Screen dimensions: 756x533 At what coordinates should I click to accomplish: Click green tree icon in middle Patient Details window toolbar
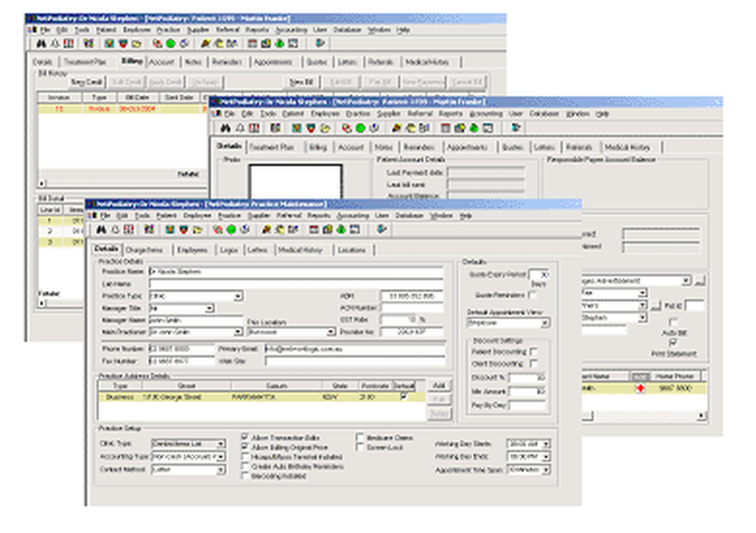pyautogui.click(x=474, y=128)
